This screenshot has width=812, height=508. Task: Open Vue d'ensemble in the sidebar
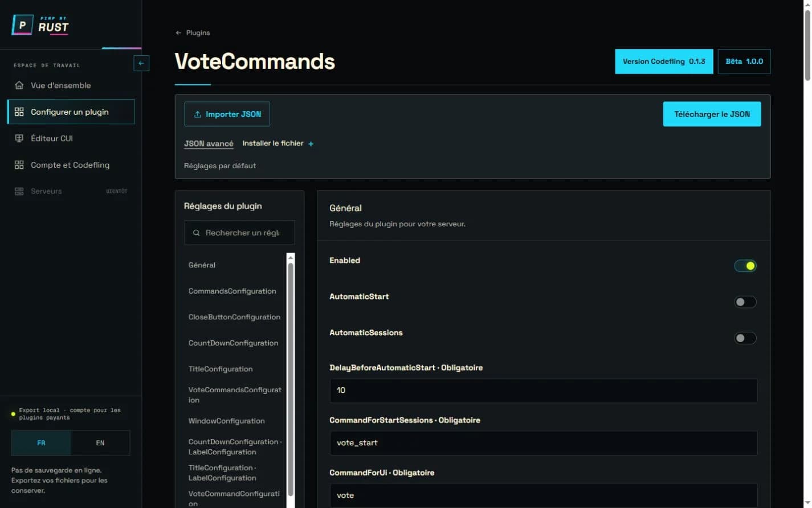click(x=71, y=86)
